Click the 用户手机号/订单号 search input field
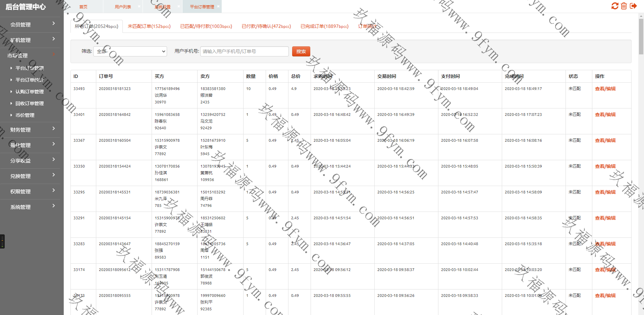 [x=244, y=51]
